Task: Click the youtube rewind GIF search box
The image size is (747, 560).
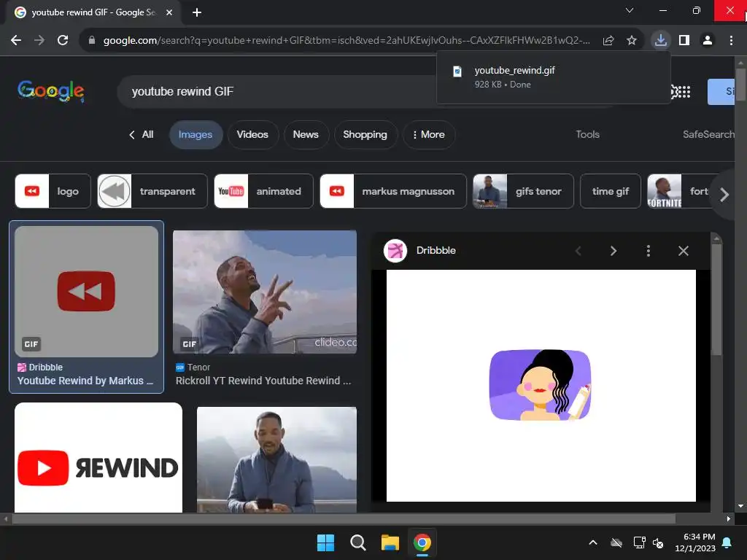Action: tap(276, 91)
